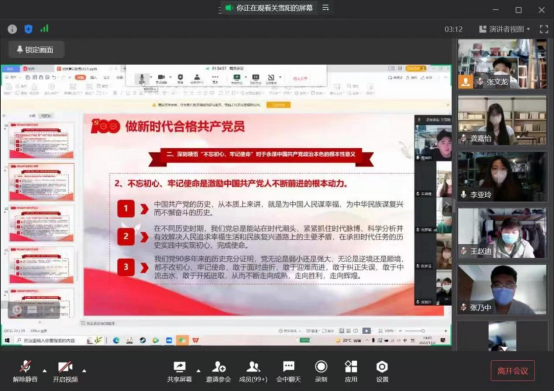Select first slide thumbnail in WPS slide panel
554x392 pixels.
pos(41,140)
